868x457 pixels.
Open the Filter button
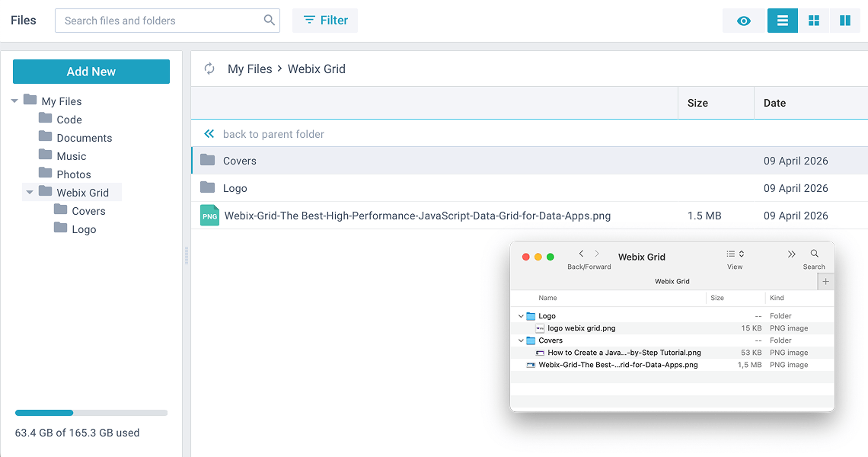coord(325,21)
